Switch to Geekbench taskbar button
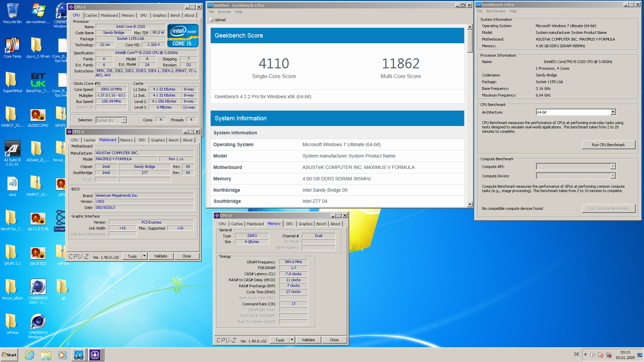Screen dimensions: 644x362 click(79, 355)
